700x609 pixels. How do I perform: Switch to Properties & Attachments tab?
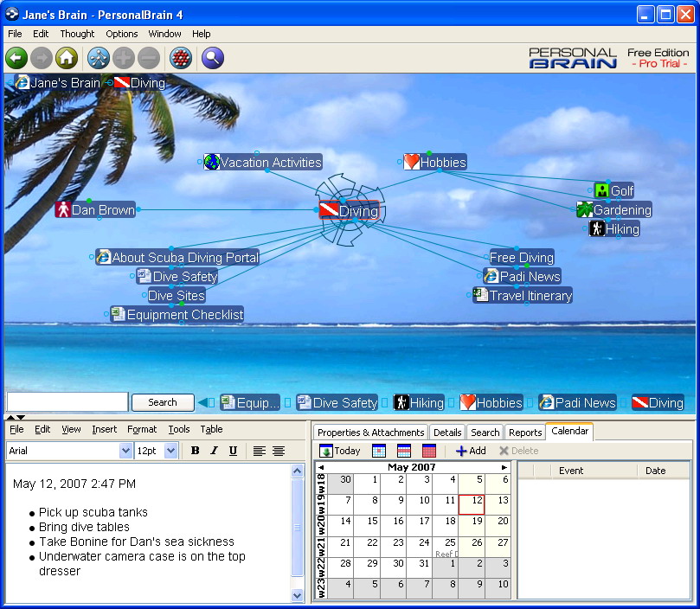(370, 433)
